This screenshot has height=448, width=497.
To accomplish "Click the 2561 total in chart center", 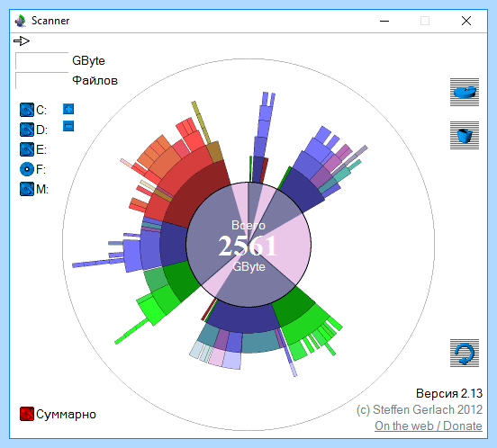I will pyautogui.click(x=248, y=246).
